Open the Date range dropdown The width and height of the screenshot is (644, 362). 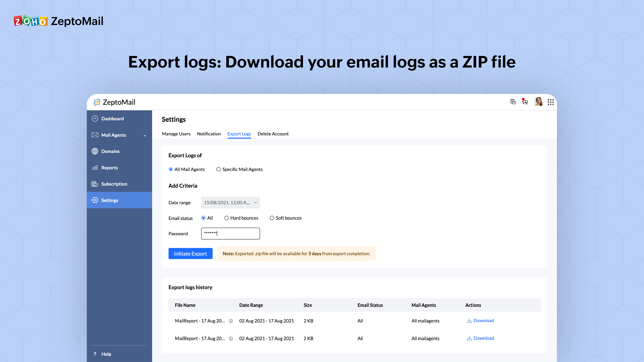230,203
